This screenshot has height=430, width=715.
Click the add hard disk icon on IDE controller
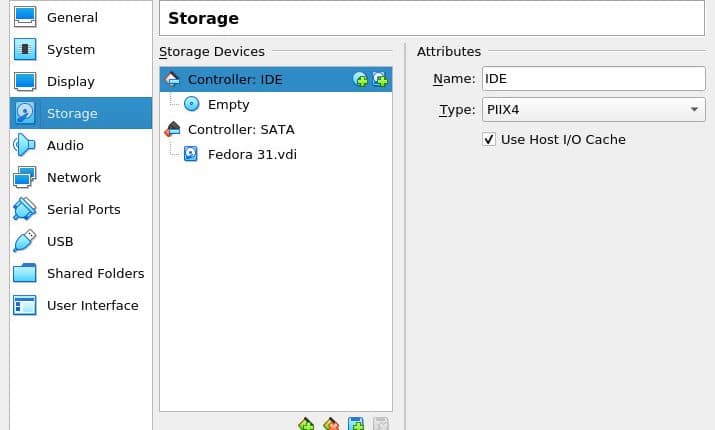(380, 79)
